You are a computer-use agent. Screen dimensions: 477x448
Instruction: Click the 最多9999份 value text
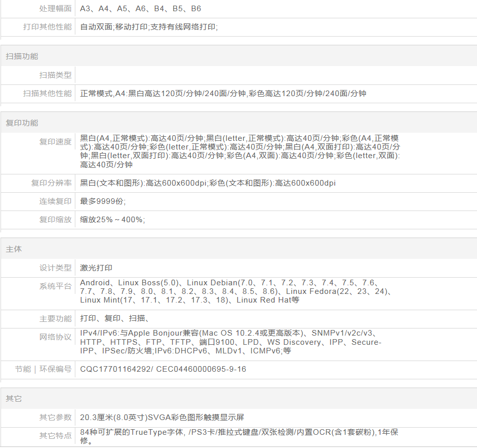coord(102,201)
